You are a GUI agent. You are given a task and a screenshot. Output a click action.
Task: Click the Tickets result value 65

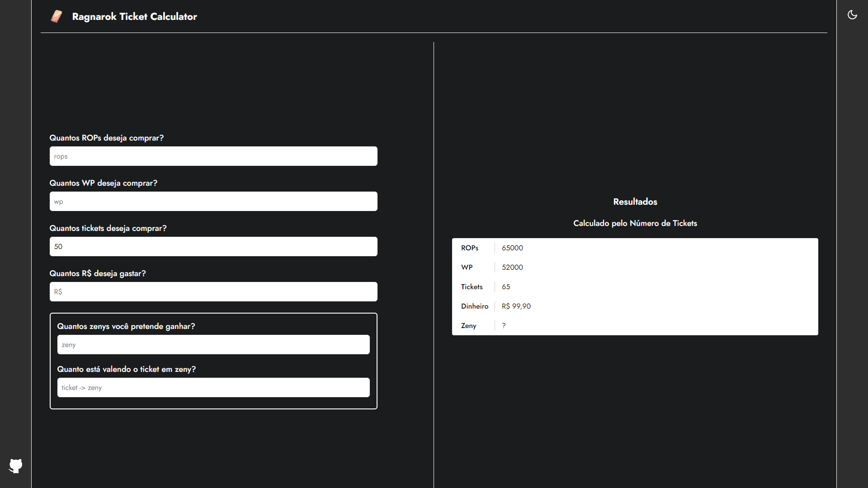click(x=506, y=287)
